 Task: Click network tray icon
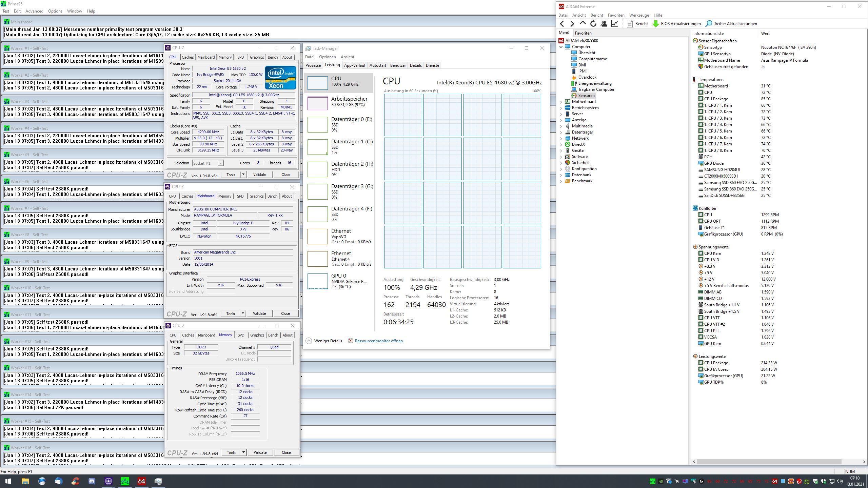pyautogui.click(x=831, y=481)
